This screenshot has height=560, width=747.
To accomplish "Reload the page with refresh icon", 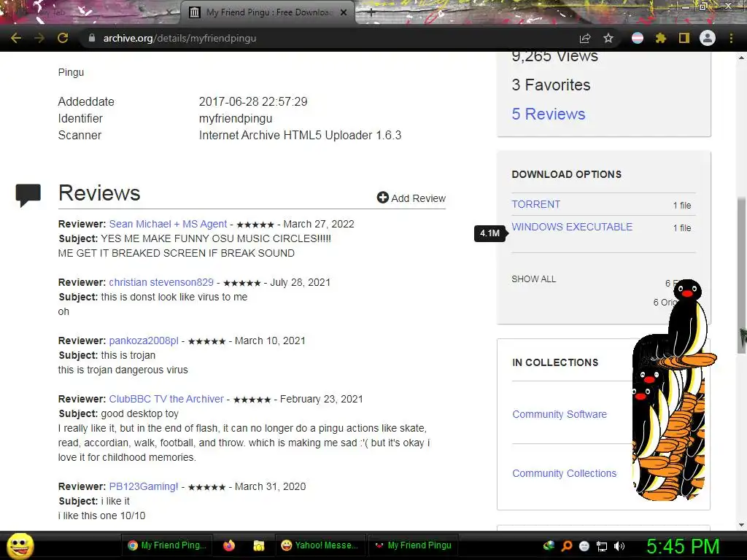I will click(63, 38).
